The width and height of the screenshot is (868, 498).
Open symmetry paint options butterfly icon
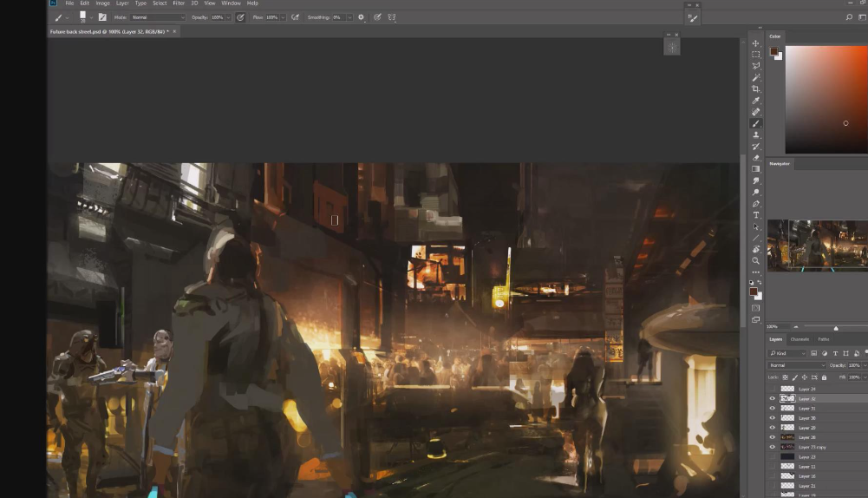pyautogui.click(x=392, y=17)
